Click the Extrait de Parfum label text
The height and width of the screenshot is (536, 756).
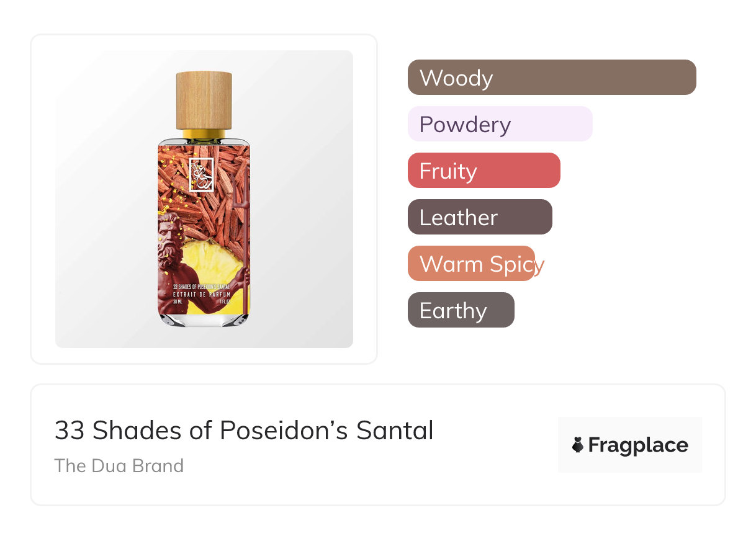click(203, 294)
